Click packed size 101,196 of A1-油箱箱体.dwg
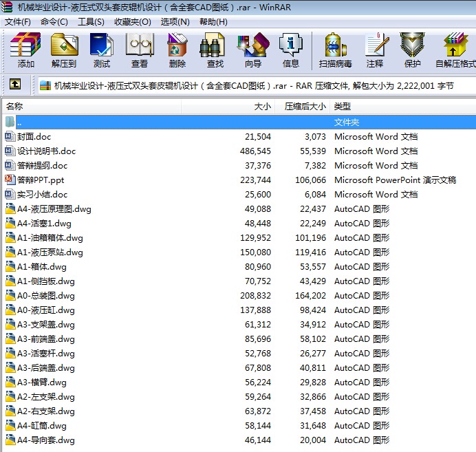Screen dimensions: 476x452 tap(310, 237)
